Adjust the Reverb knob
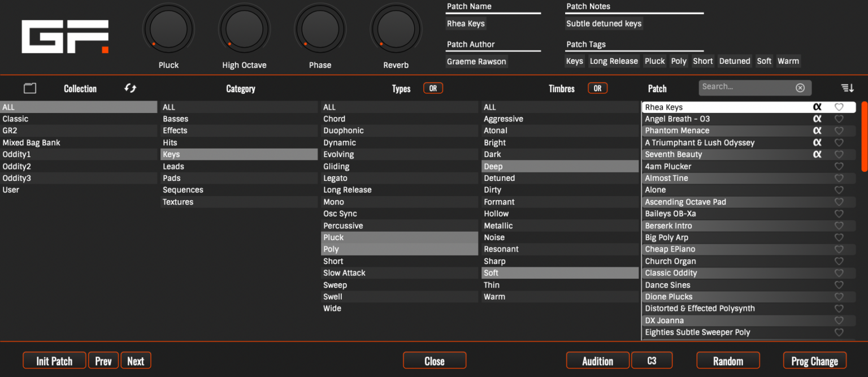This screenshot has height=377, width=868. (x=396, y=28)
